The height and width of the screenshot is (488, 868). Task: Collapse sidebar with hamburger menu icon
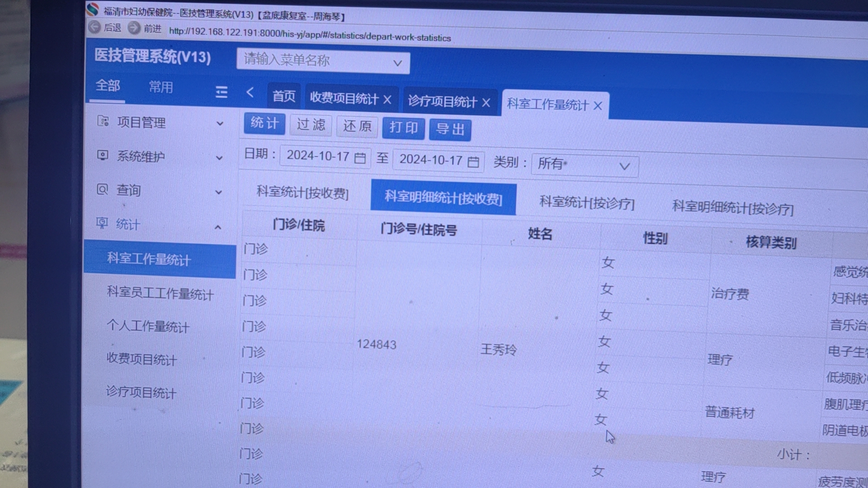[221, 92]
